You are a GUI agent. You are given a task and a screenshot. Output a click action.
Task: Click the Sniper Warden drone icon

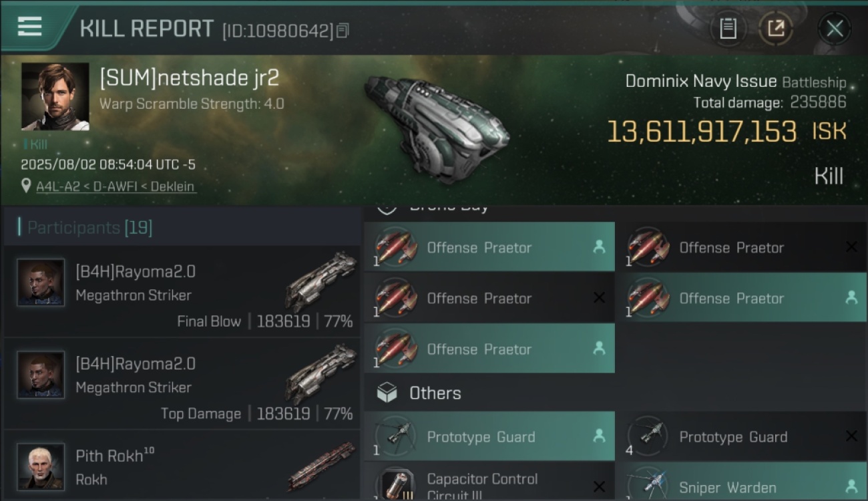(x=648, y=484)
